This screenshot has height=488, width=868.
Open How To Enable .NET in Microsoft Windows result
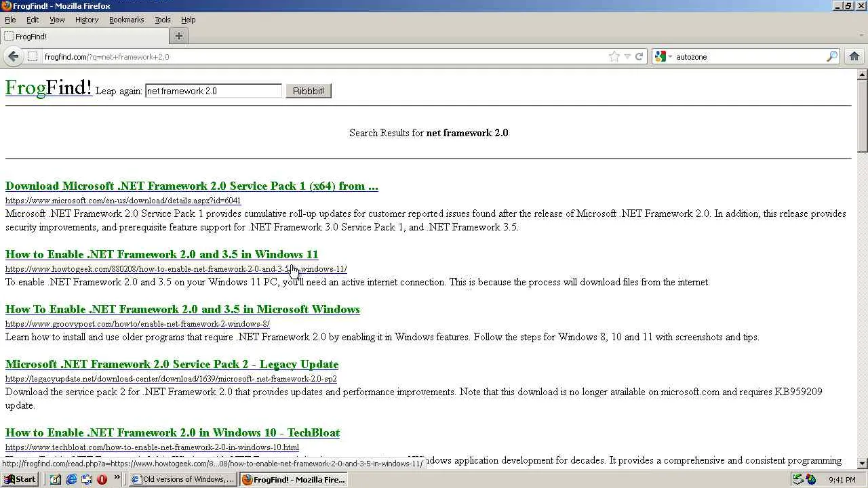(x=182, y=310)
